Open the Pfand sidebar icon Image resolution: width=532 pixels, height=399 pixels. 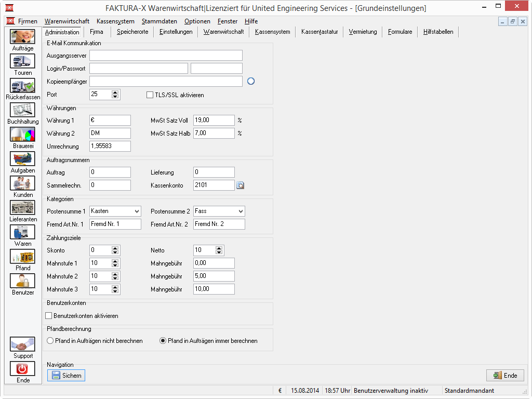[22, 257]
